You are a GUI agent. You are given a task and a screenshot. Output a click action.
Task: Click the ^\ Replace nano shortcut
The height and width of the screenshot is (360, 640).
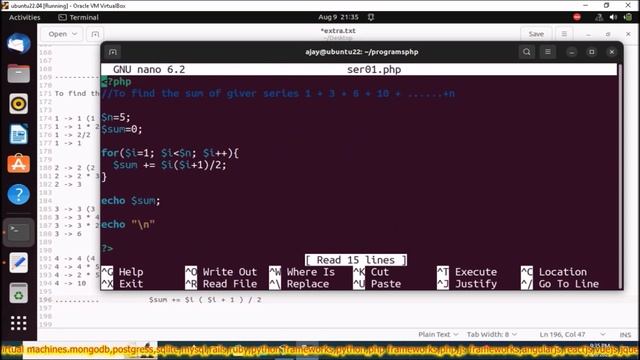pos(299,284)
